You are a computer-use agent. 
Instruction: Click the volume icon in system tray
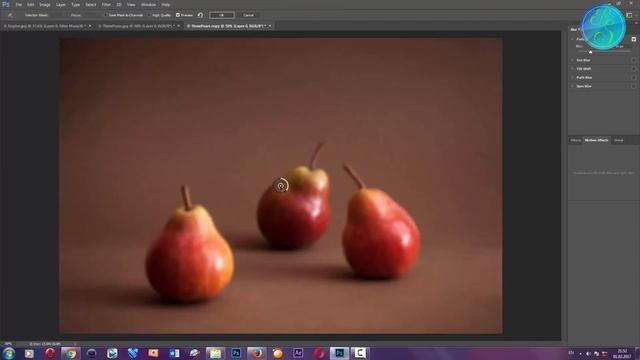point(588,353)
